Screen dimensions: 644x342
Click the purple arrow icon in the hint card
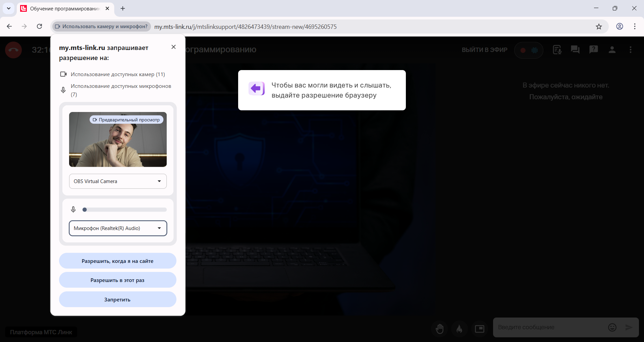point(257,89)
